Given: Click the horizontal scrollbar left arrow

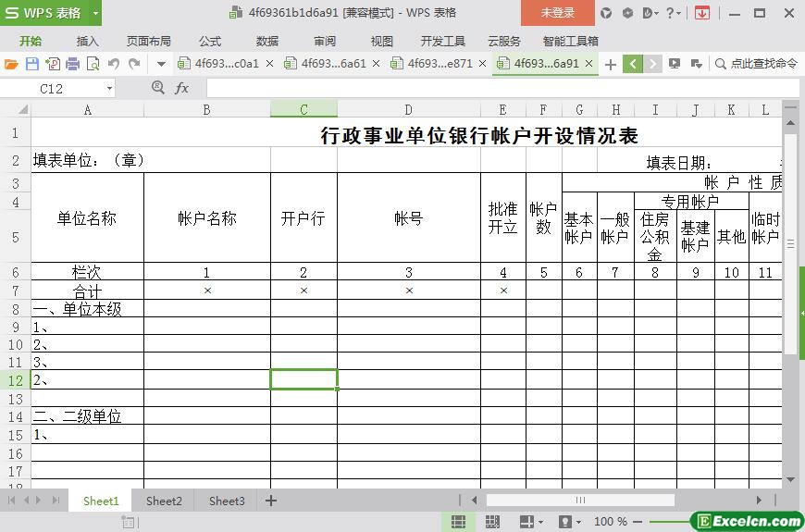Looking at the screenshot, I should tap(474, 501).
